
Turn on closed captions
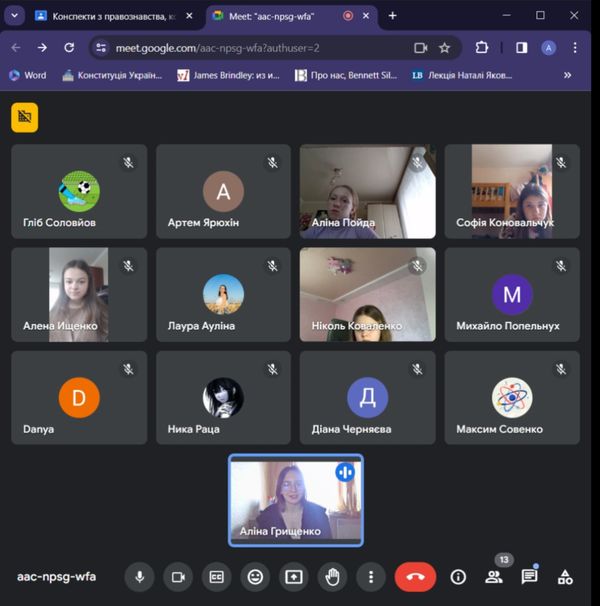pos(217,577)
